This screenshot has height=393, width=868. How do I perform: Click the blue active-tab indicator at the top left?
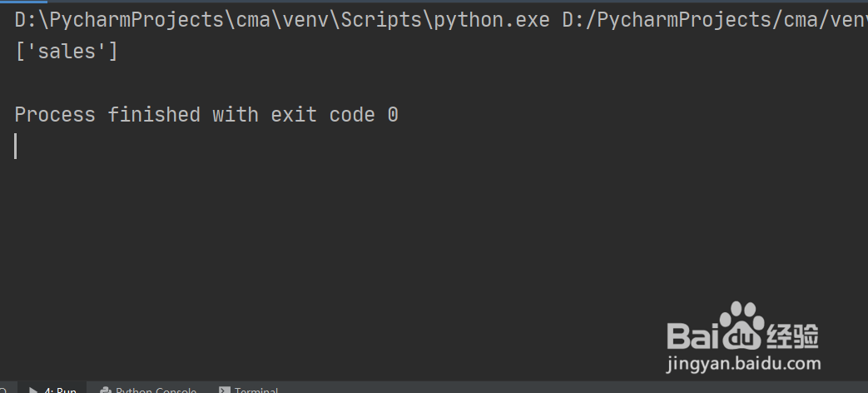click(23, 2)
